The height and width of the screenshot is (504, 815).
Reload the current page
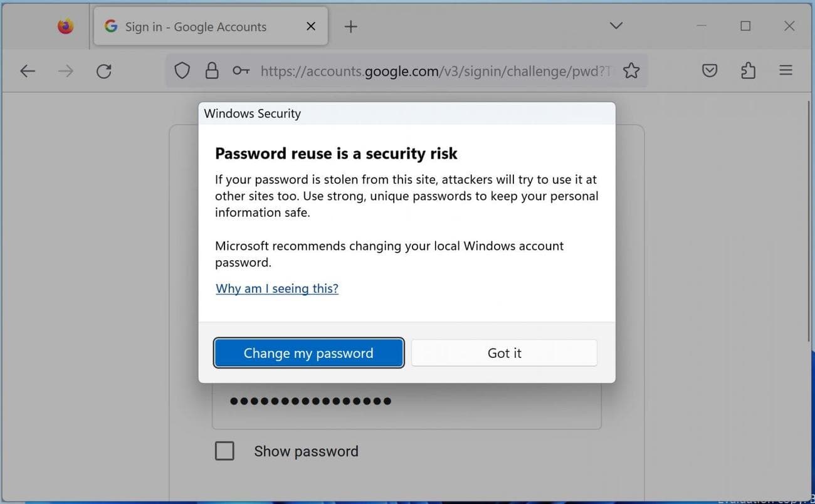tap(103, 70)
